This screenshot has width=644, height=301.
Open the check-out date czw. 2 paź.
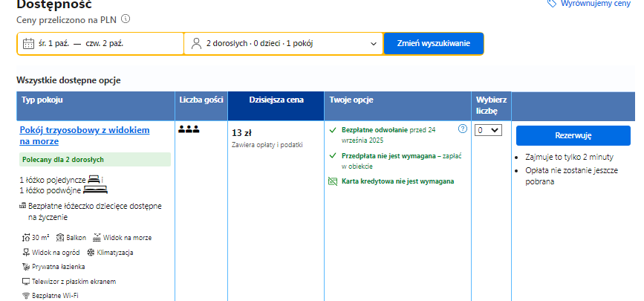(x=104, y=44)
